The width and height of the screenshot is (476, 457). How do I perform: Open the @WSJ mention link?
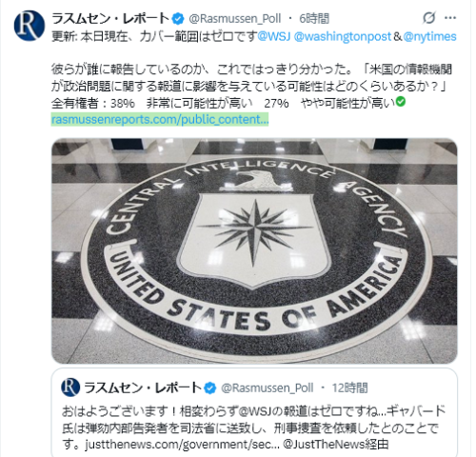coord(274,36)
